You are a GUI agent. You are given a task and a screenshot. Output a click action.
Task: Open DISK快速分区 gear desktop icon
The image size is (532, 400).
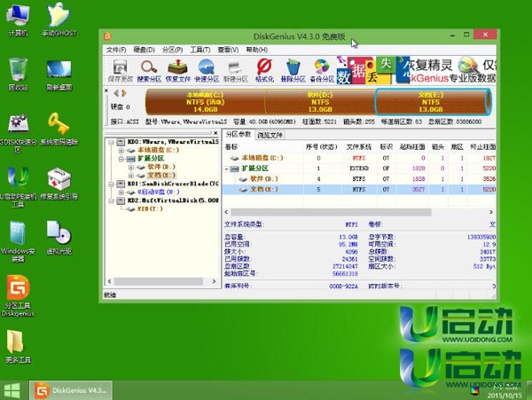click(x=18, y=132)
